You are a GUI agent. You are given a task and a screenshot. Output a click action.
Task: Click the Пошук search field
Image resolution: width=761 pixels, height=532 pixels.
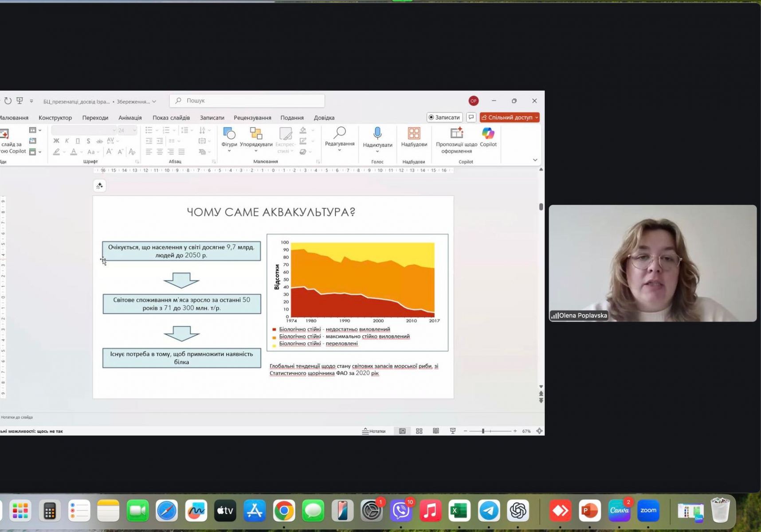pos(247,101)
